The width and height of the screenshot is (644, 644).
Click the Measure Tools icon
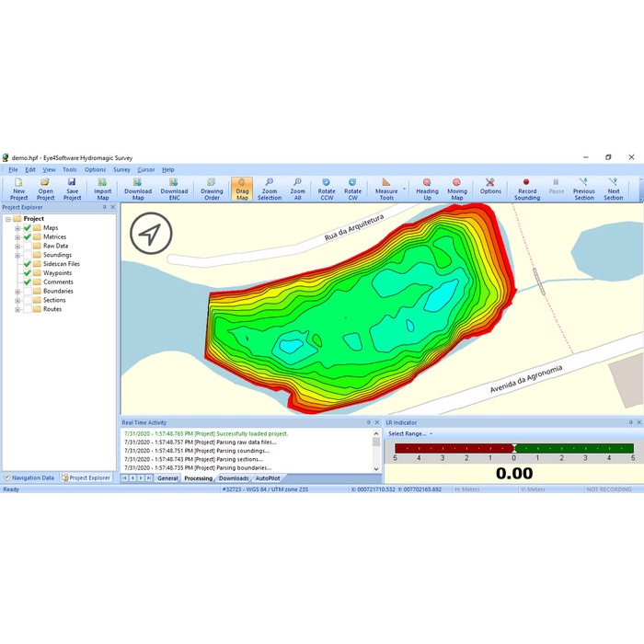coord(386,189)
